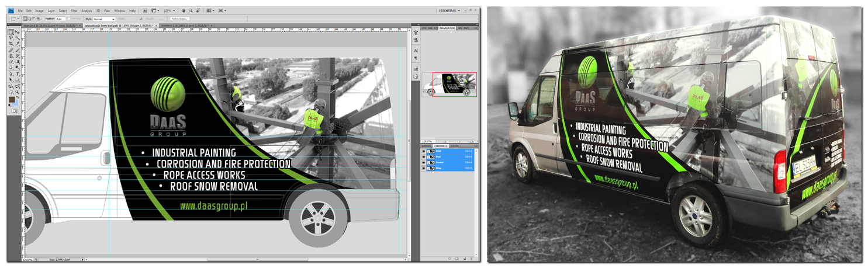The image size is (868, 269).
Task: Toggle Quick Mask mode
Action: click(14, 110)
